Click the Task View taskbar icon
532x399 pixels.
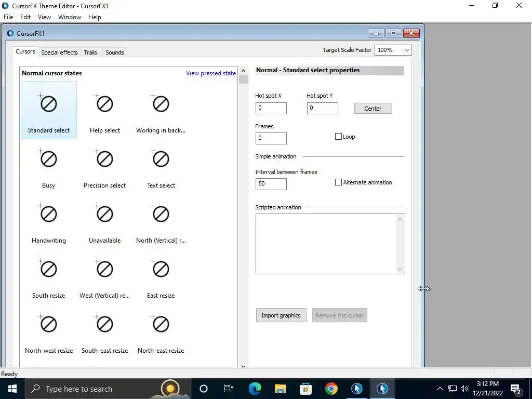[229, 389]
